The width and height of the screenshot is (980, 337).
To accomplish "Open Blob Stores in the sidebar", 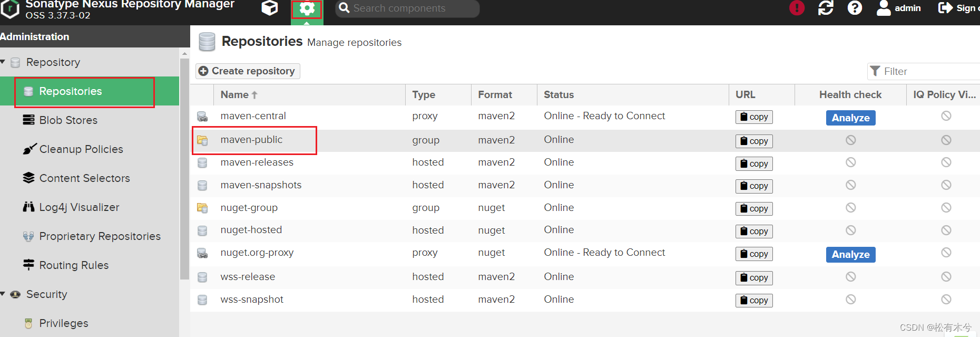I will pos(68,120).
